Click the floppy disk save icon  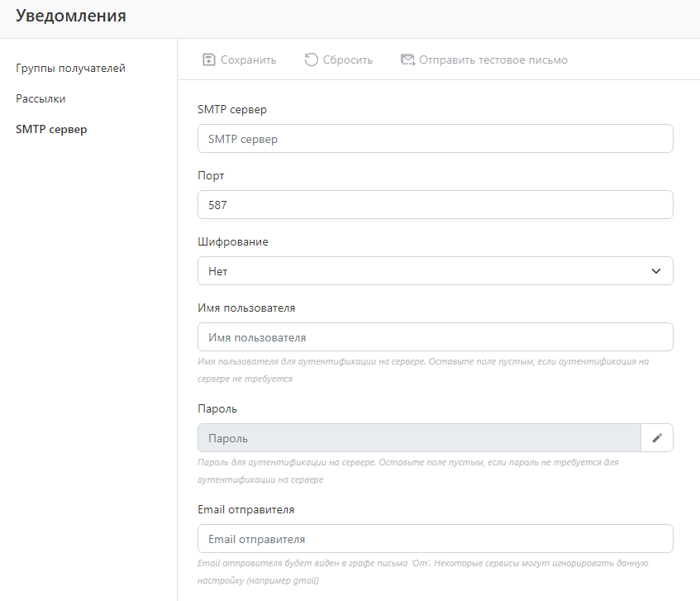coord(209,60)
